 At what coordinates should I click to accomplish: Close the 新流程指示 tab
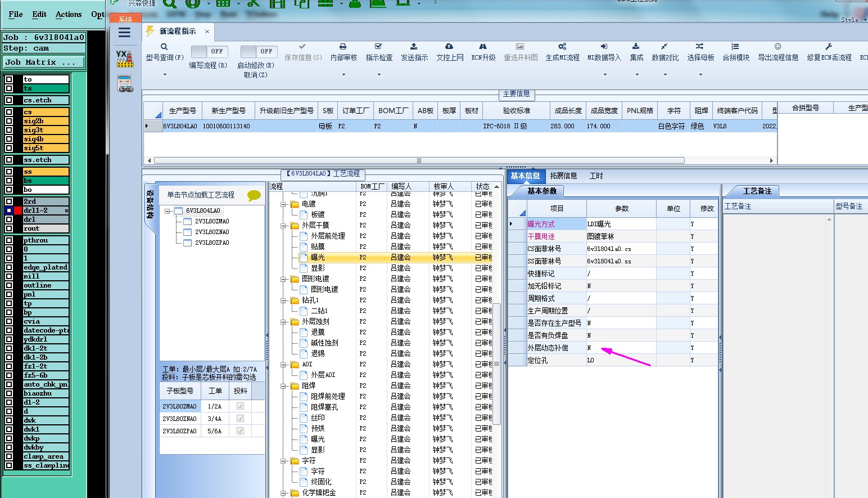[x=207, y=32]
